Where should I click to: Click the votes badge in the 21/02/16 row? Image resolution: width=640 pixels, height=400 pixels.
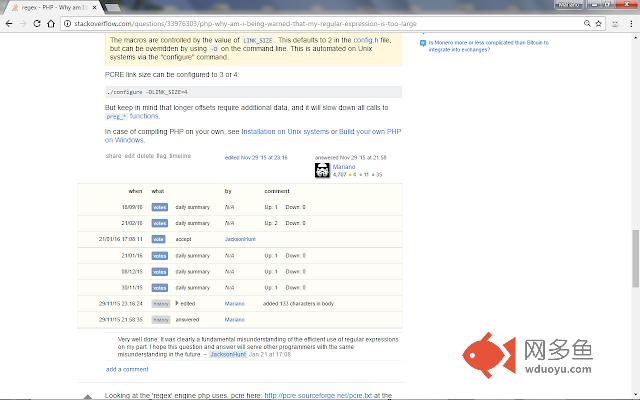point(160,223)
